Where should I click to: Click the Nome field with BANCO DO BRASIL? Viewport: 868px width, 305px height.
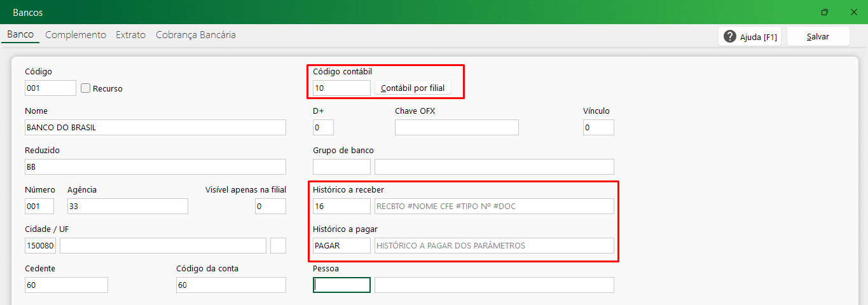click(155, 127)
